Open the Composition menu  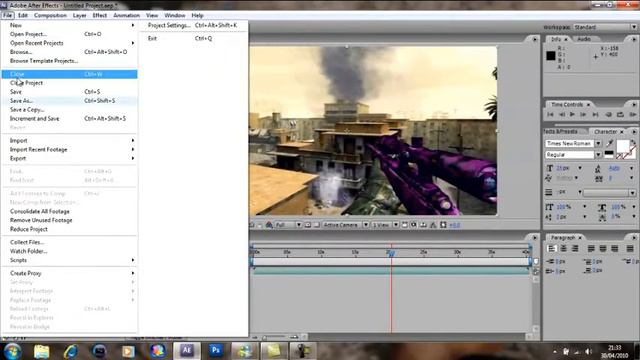(50, 15)
